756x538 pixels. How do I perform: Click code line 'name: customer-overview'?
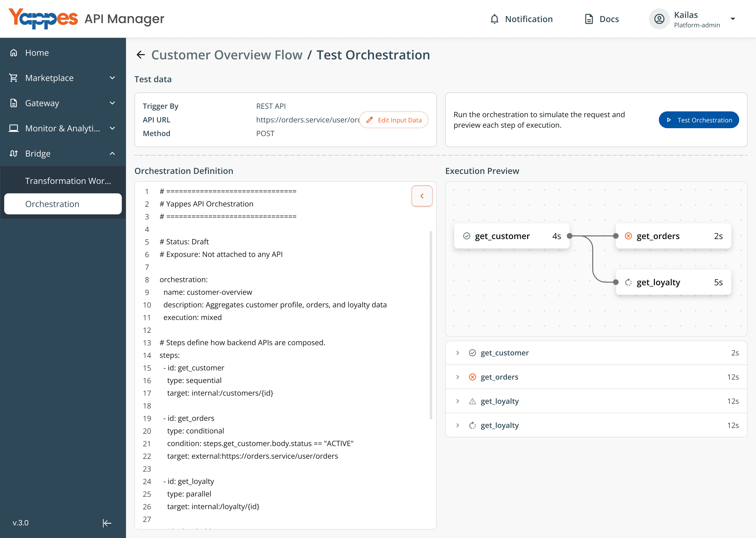pos(208,292)
